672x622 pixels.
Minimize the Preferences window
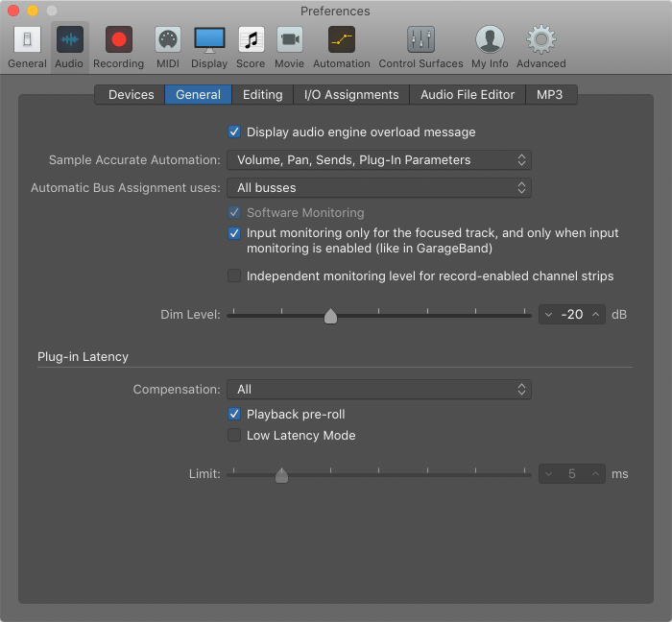pyautogui.click(x=33, y=11)
